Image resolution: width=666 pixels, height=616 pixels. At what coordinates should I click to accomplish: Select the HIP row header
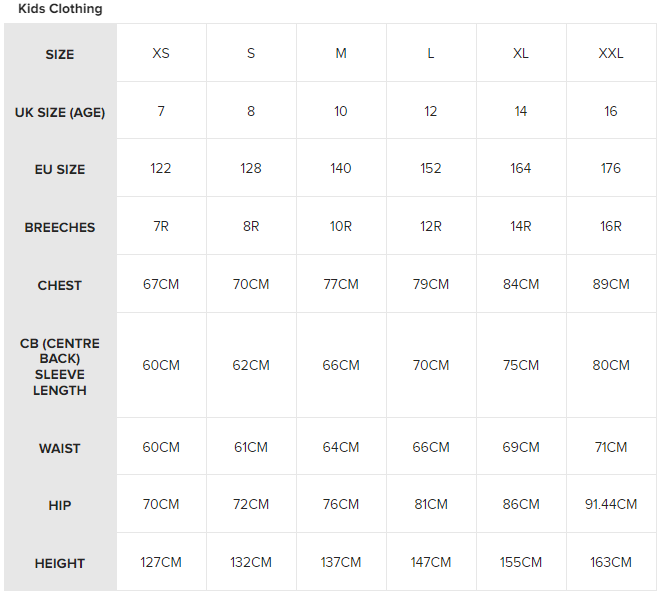tap(60, 506)
